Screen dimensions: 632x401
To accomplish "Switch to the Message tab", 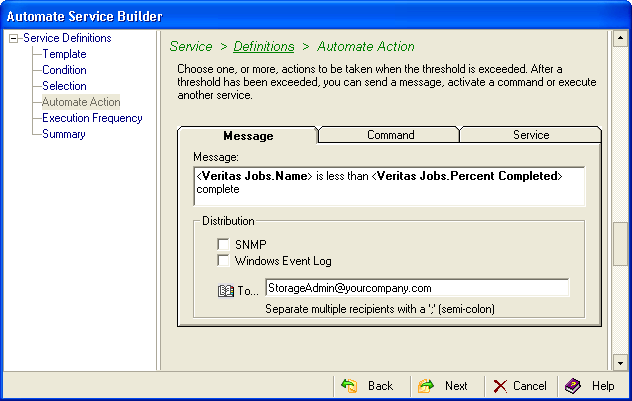I will [x=248, y=135].
